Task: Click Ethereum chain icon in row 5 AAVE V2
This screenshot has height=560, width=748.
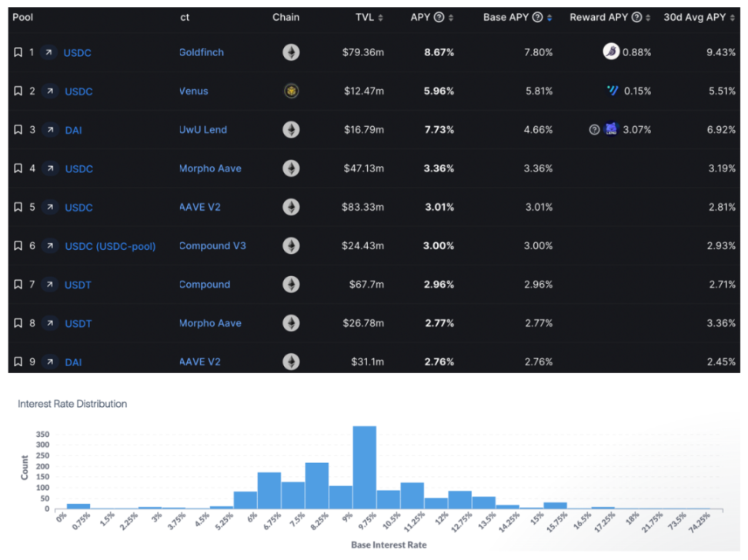Action: [x=291, y=207]
